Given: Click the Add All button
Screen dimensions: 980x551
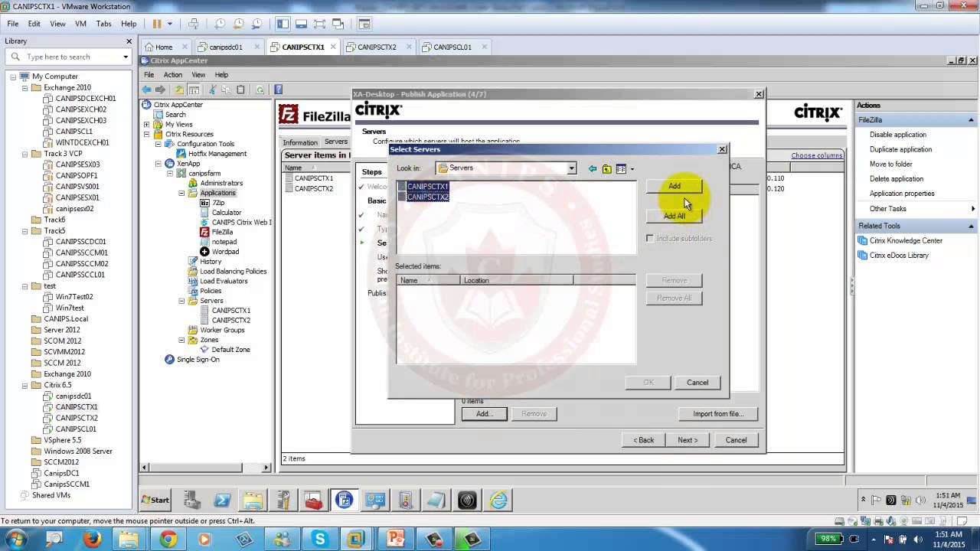Looking at the screenshot, I should [x=674, y=216].
